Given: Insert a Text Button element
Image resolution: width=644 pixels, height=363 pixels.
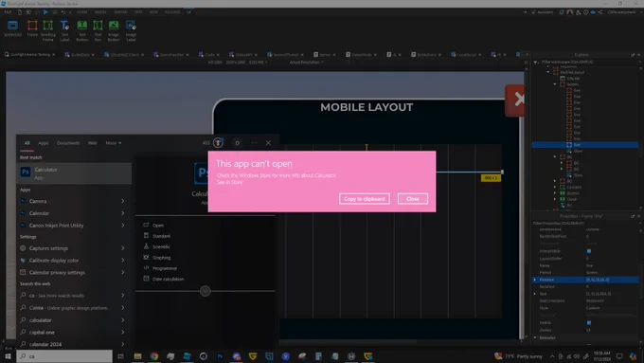Looking at the screenshot, I should [x=82, y=30].
